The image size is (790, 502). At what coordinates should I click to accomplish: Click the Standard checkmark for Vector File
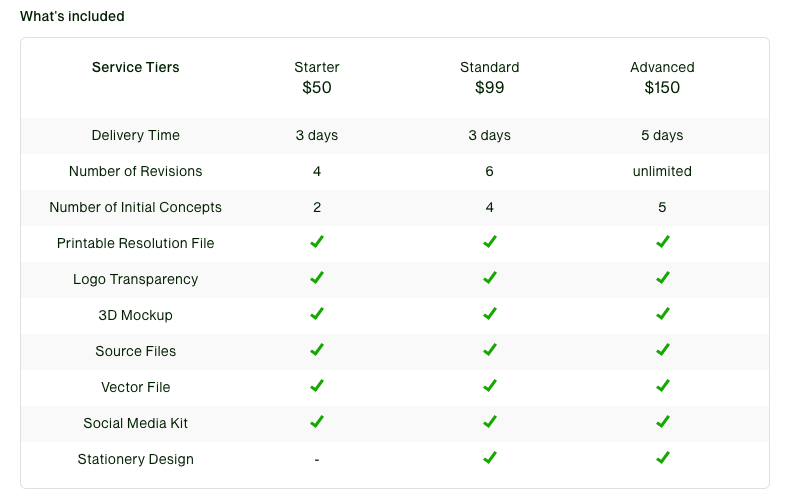click(x=490, y=386)
